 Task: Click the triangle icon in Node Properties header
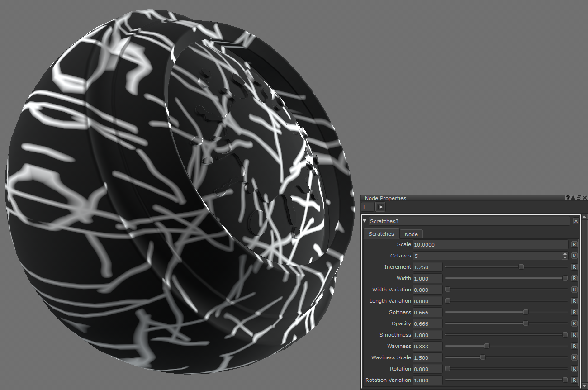[x=573, y=198]
